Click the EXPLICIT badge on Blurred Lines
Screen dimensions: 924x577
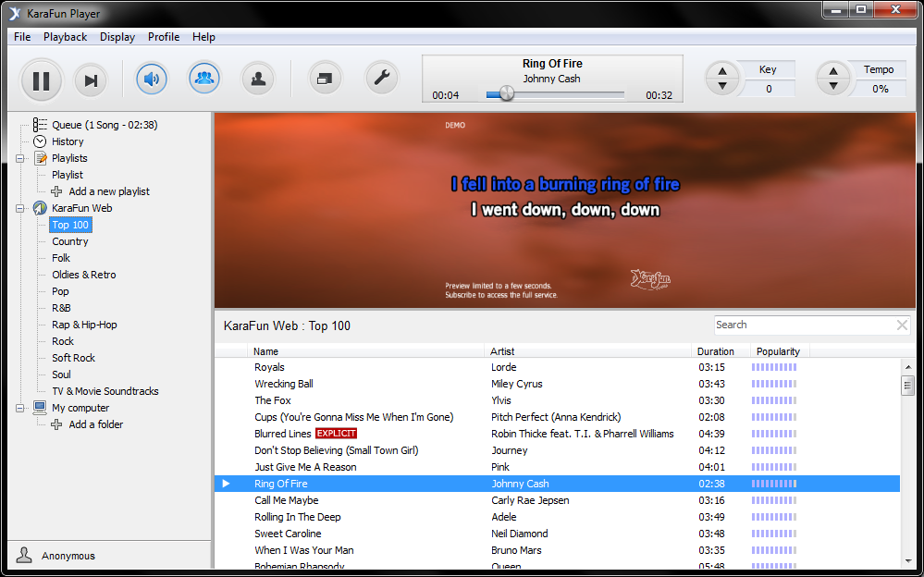click(x=336, y=433)
